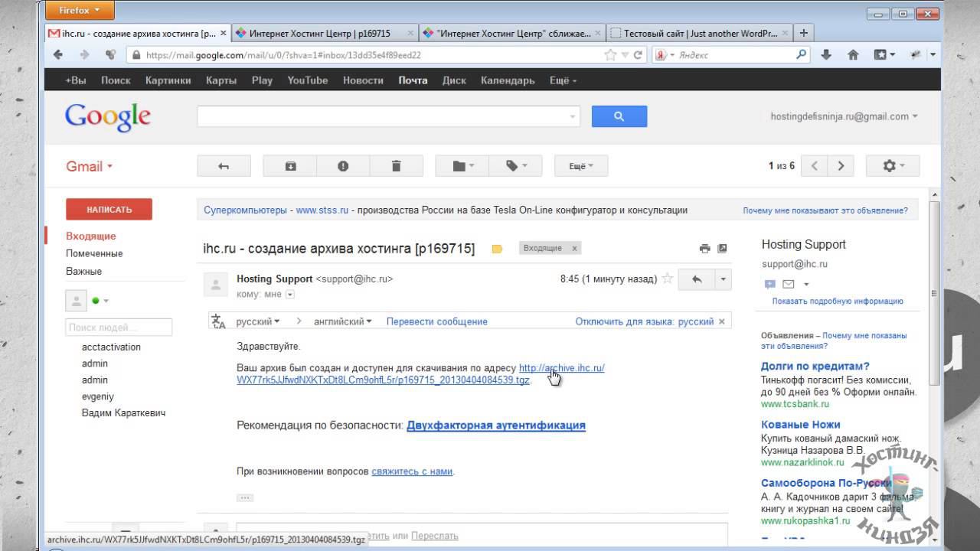
Task: Delete the message with the trash icon
Action: point(396,166)
